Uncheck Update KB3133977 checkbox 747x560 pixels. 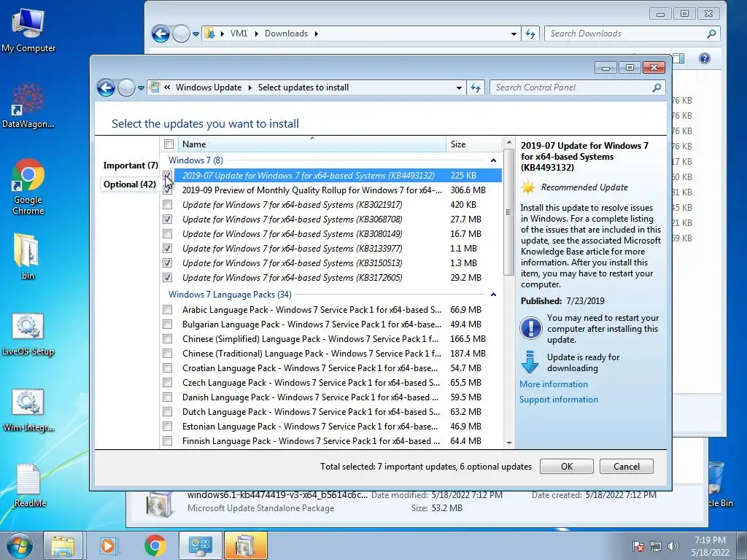coord(167,249)
